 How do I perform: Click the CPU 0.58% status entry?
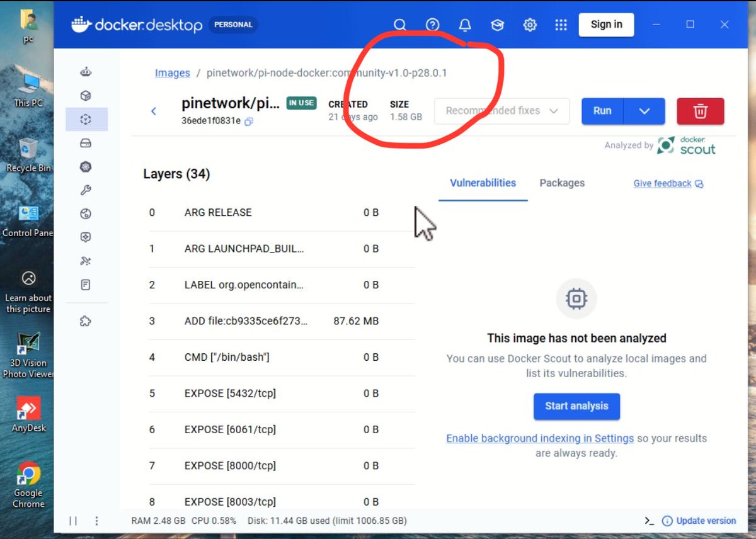[212, 521]
